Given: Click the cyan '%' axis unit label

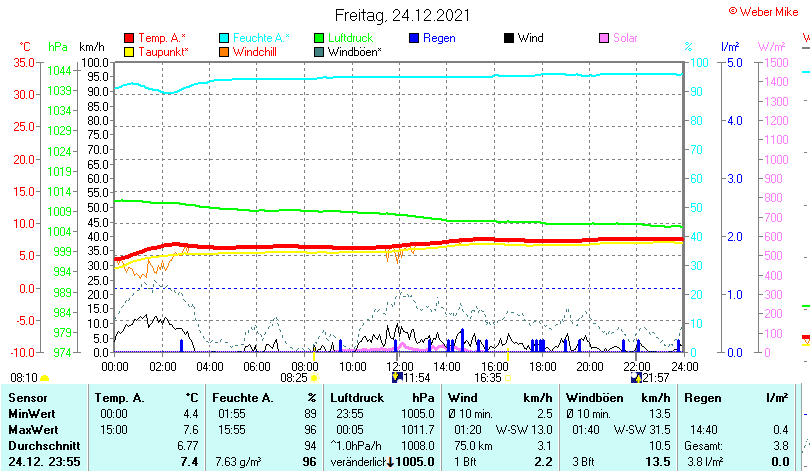Looking at the screenshot, I should [688, 47].
